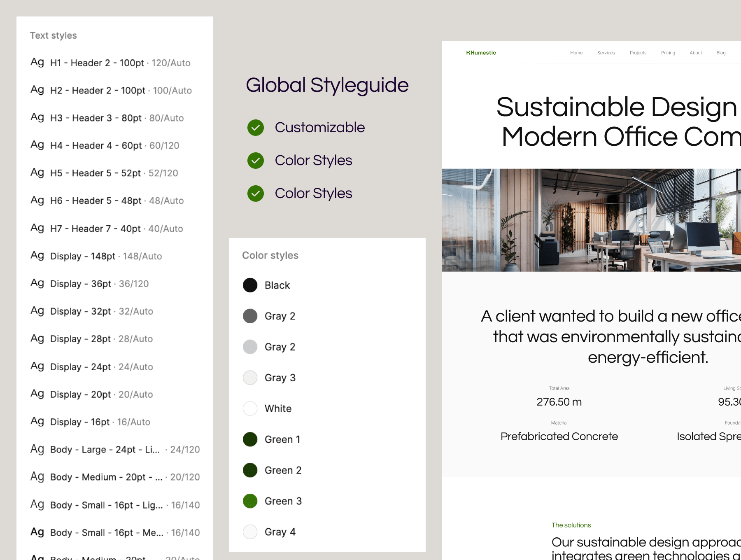The width and height of the screenshot is (741, 560).
Task: Click the Ag preview for Body Large 24pt
Action: [x=37, y=449]
